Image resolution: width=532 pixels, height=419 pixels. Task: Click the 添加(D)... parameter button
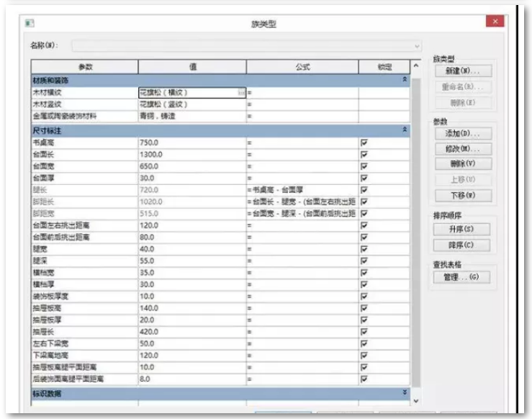pos(463,133)
